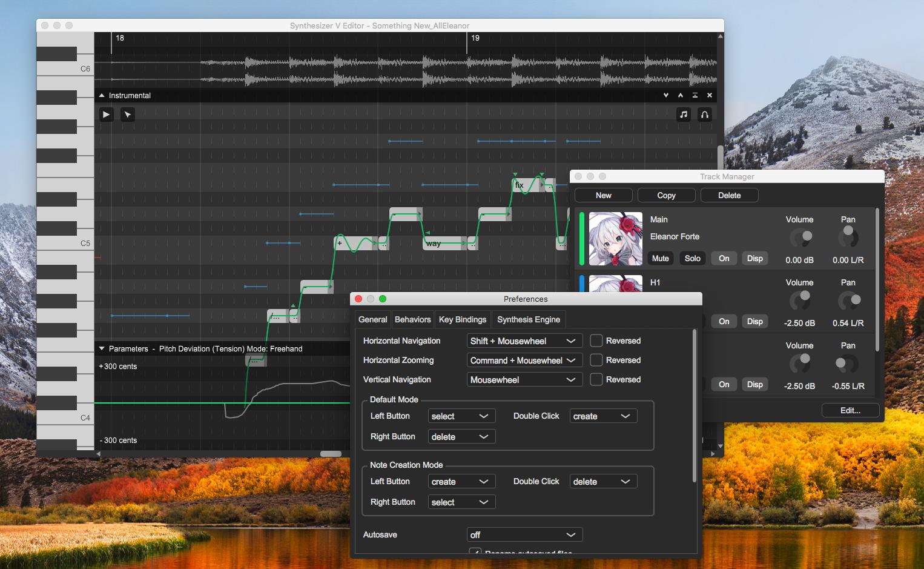
Task: Check Reversed for Horizontal Zooming
Action: click(596, 360)
